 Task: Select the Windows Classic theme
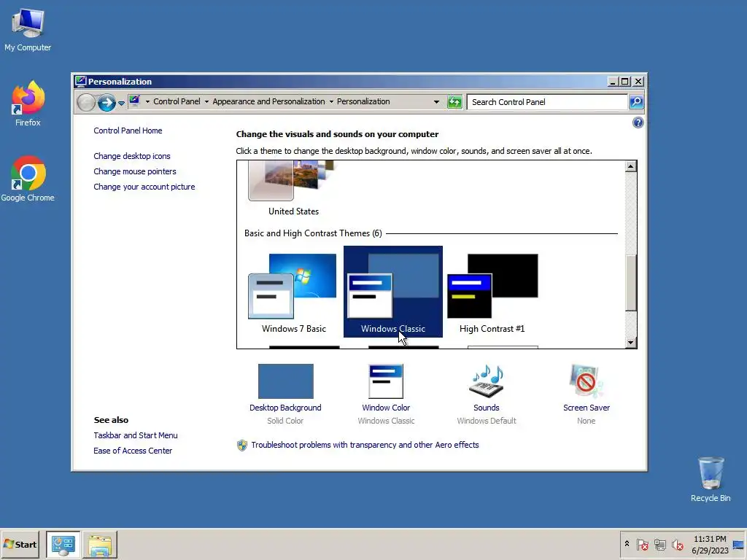393,292
